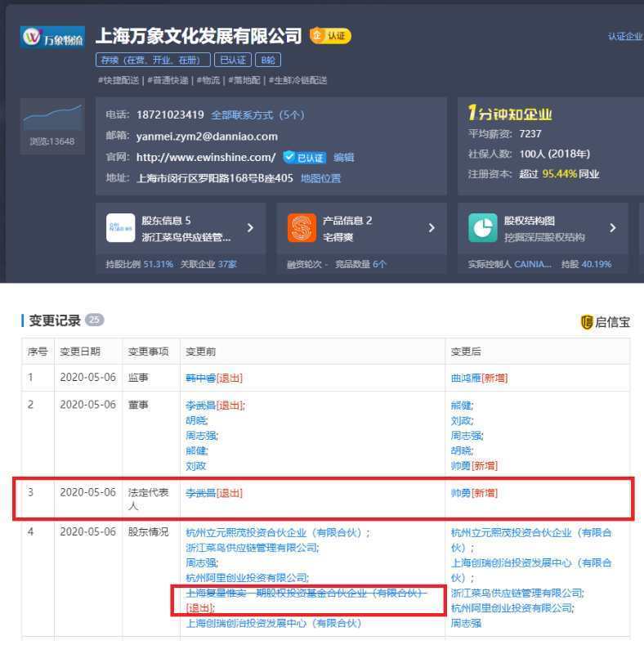Open 杭州阿里创业投资有限公司 in 变更前 column
644x654 pixels.
(247, 578)
